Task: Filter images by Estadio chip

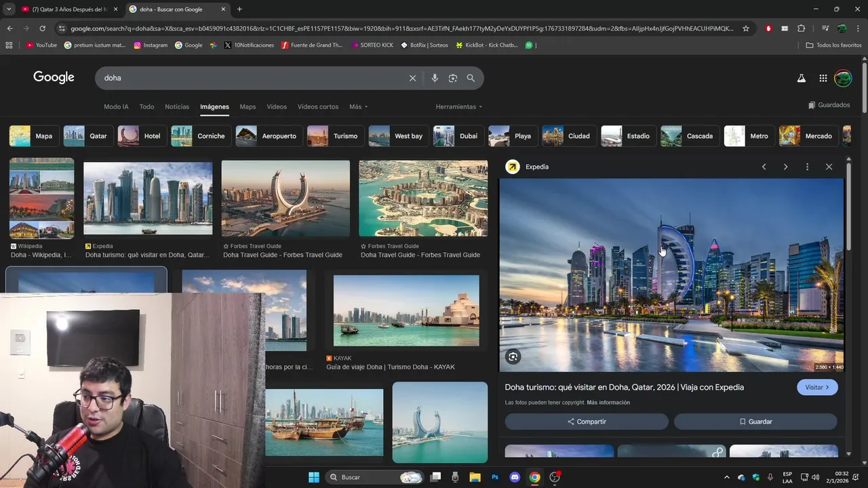Action: point(629,136)
